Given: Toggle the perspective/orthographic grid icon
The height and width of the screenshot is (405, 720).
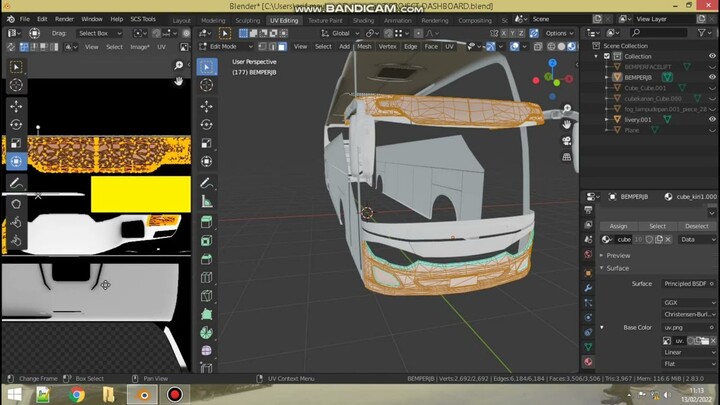Looking at the screenshot, I should coord(567,156).
